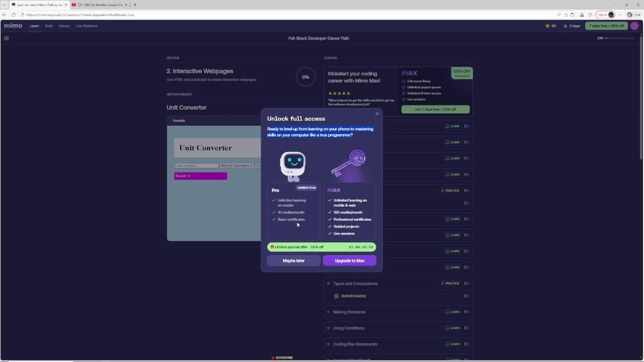Image resolution: width=644 pixels, height=362 pixels.
Task: Click LEARN on the Coding Else Statements row
Action: (x=453, y=344)
